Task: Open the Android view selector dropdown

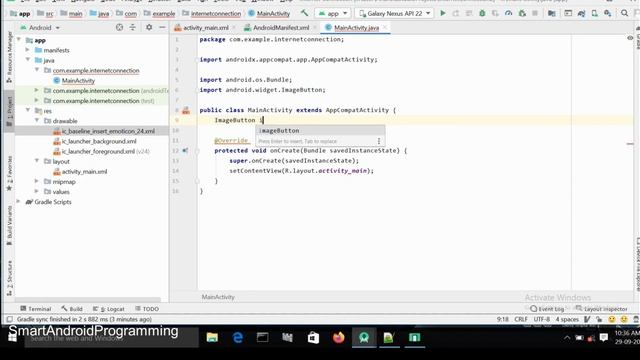Action: click(40, 28)
